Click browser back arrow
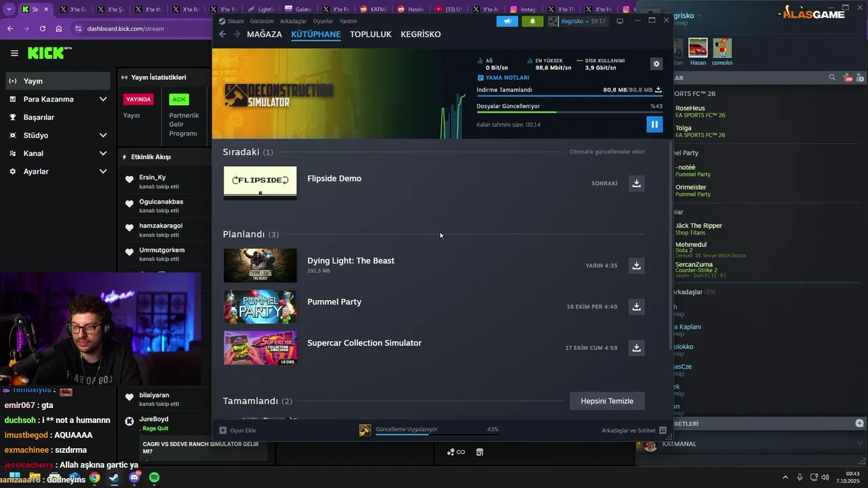The image size is (868, 488). pyautogui.click(x=9, y=28)
